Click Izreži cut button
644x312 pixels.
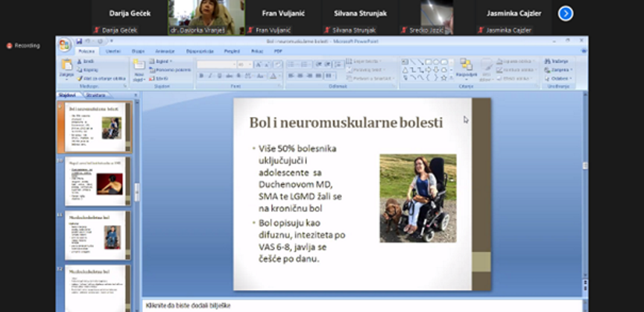[x=85, y=61]
